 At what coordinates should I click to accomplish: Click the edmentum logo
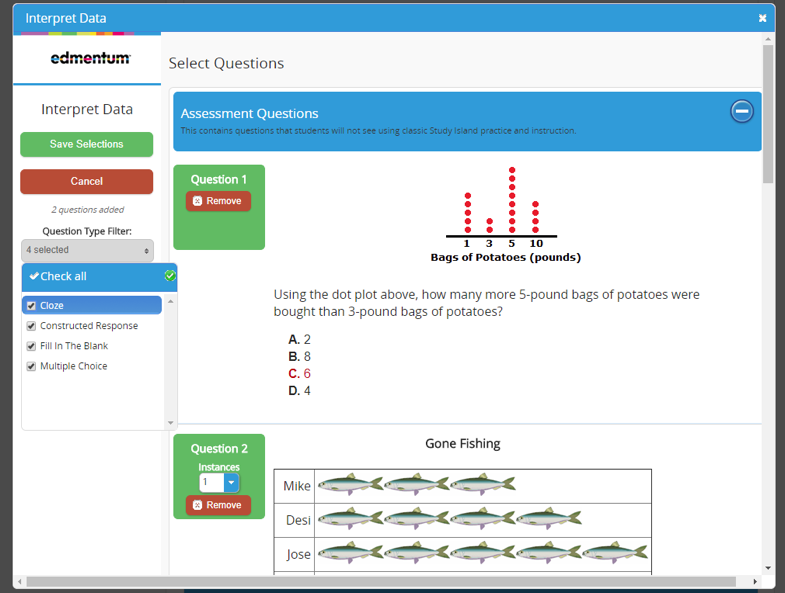pos(90,58)
